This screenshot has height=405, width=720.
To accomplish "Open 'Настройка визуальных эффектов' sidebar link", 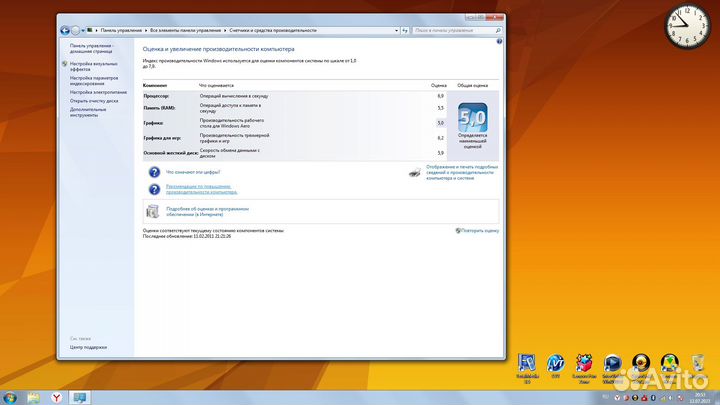I will click(x=94, y=67).
